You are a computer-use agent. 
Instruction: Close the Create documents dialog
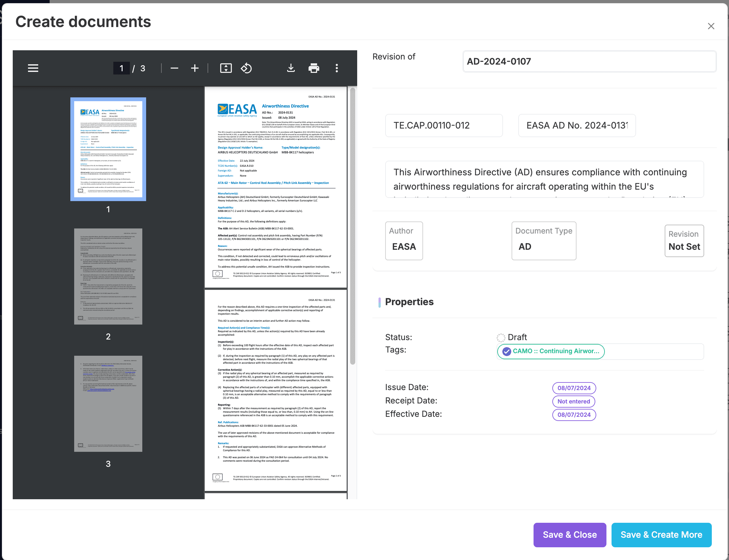point(711,26)
